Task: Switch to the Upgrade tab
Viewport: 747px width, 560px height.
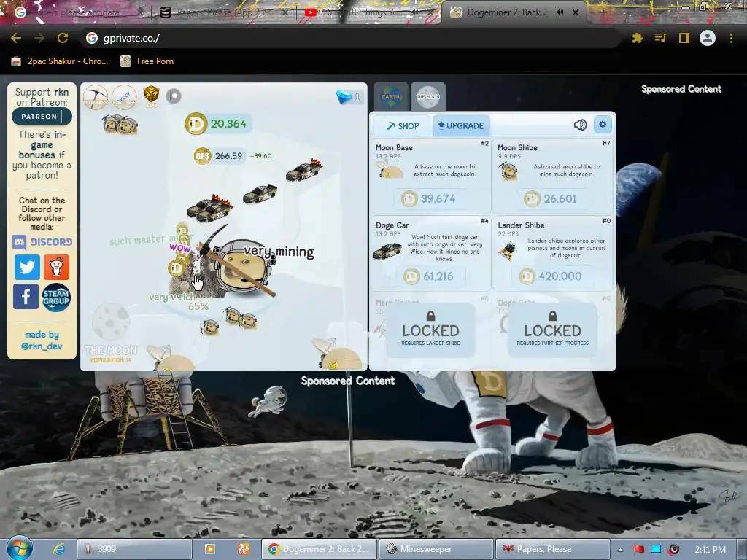Action: (461, 125)
